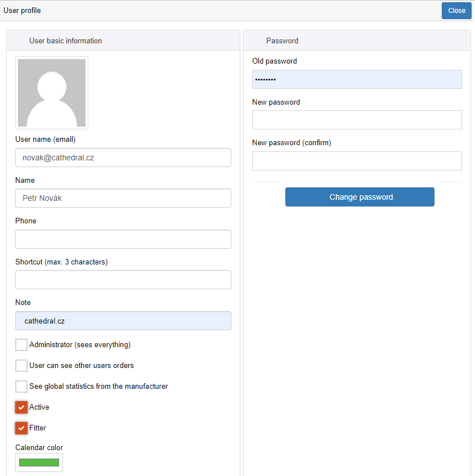Click into the empty Phone field
This screenshot has height=476, width=475.
coord(123,239)
